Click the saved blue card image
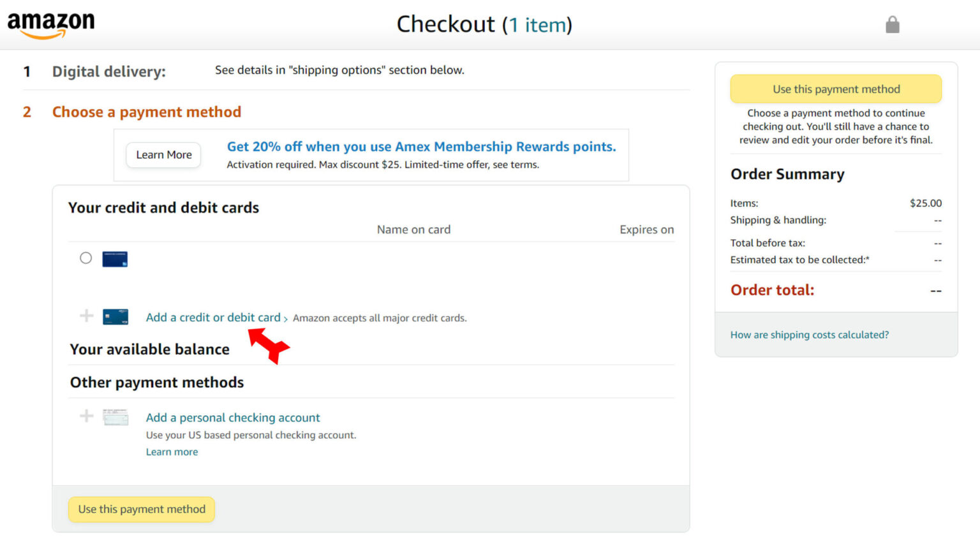 [115, 259]
